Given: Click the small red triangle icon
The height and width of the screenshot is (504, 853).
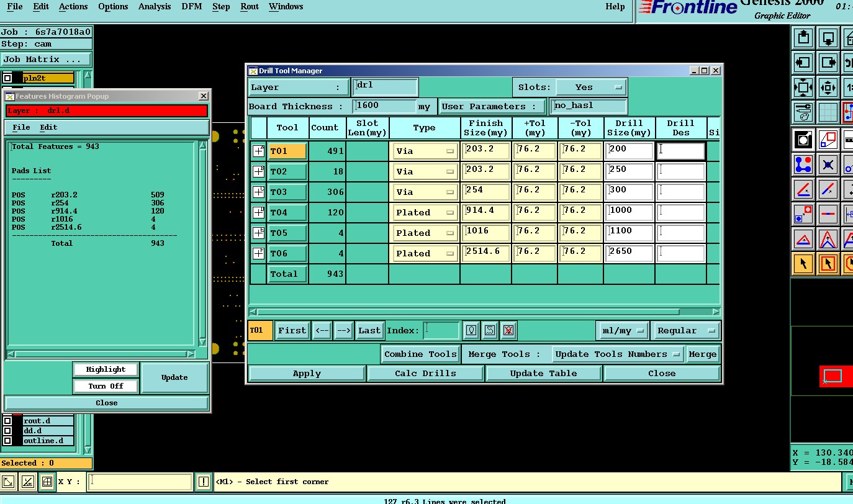Looking at the screenshot, I should (x=803, y=239).
